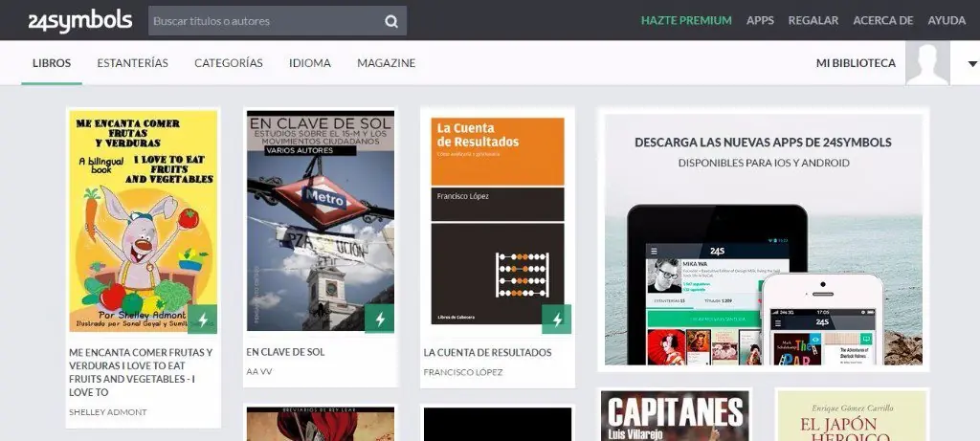Open the user profile avatar
The width and height of the screenshot is (980, 441).
(927, 63)
